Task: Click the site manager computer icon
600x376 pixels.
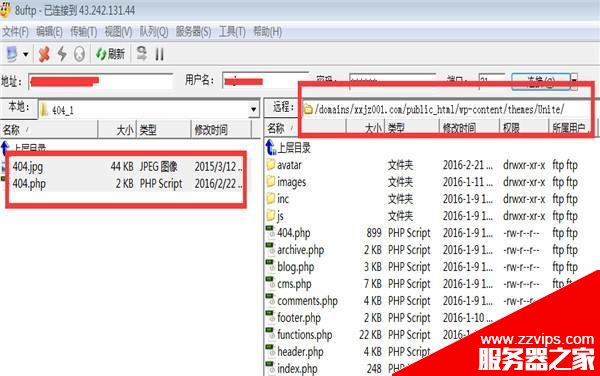Action: pos(11,54)
